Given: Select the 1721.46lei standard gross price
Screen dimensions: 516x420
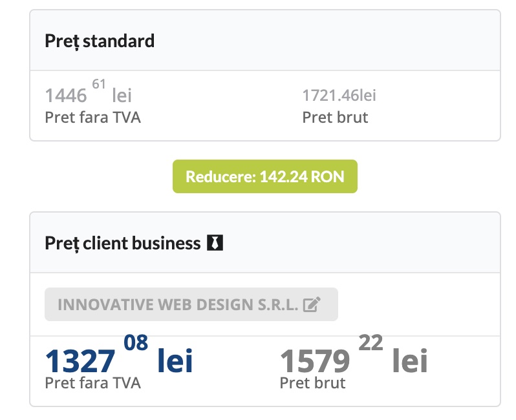Looking at the screenshot, I should point(339,96).
